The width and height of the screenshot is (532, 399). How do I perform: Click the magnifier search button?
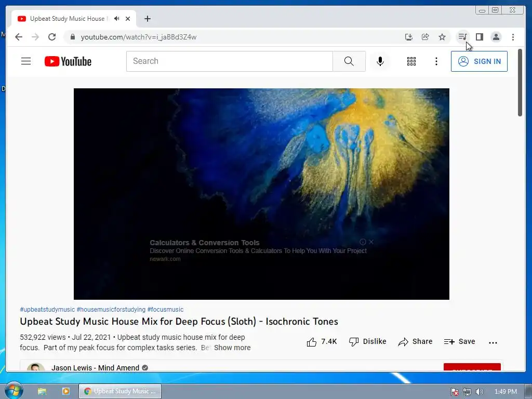[x=349, y=61]
